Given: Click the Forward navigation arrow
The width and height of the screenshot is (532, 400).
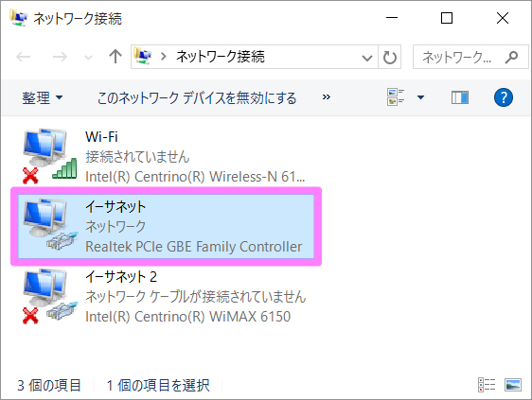Looking at the screenshot, I should click(60, 57).
